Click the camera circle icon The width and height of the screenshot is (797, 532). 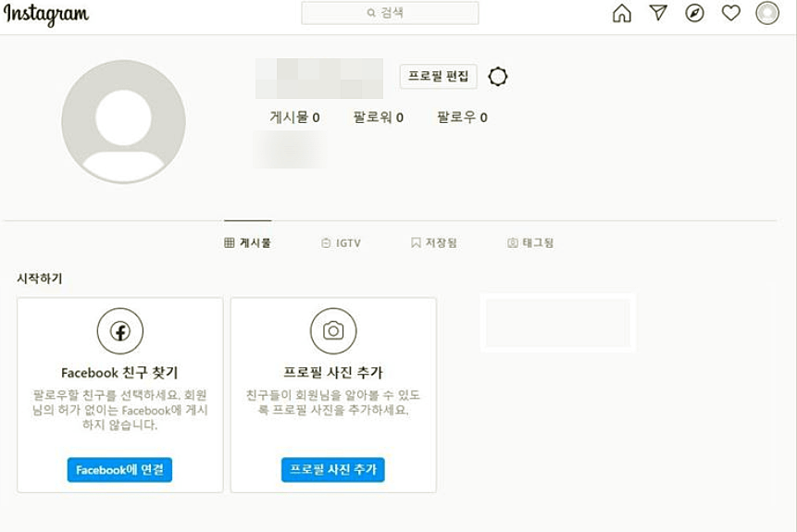click(x=333, y=331)
